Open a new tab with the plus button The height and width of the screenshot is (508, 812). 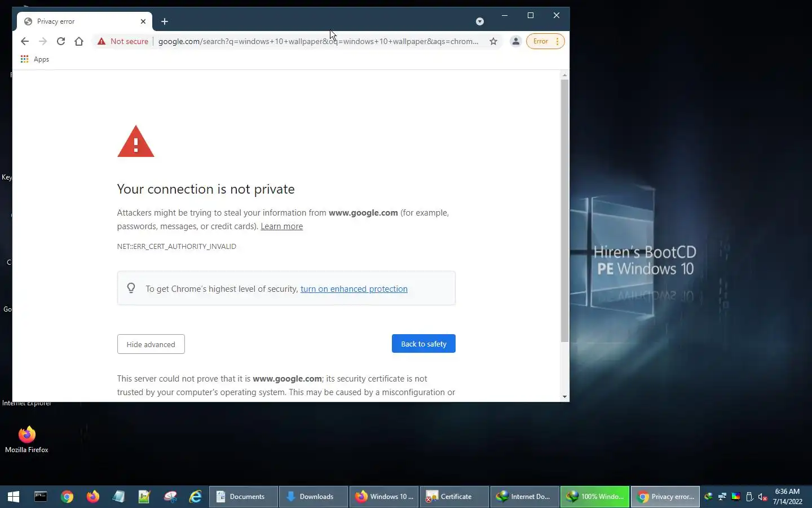pyautogui.click(x=165, y=21)
